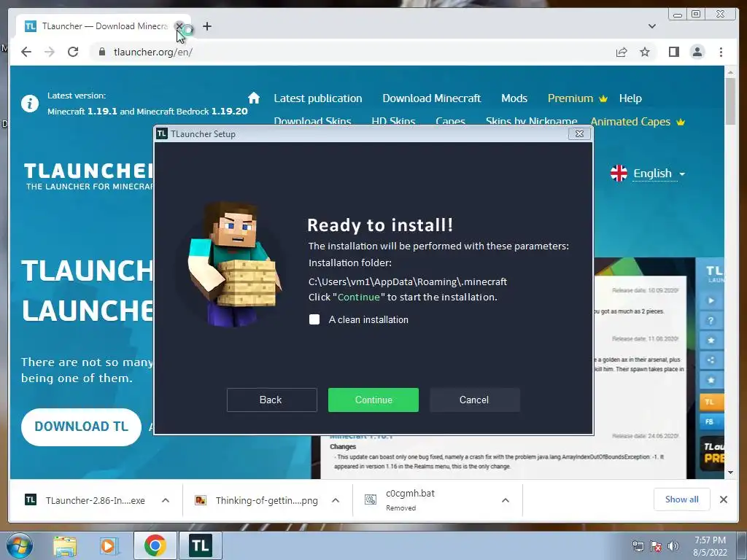
Task: Click the green Continue button
Action: 373,400
